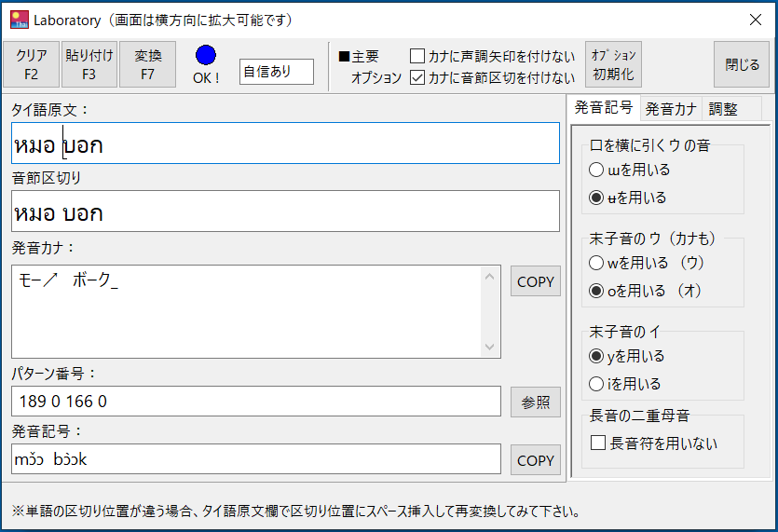Open the 調整 tab
This screenshot has height=532, width=778.
pyautogui.click(x=723, y=109)
